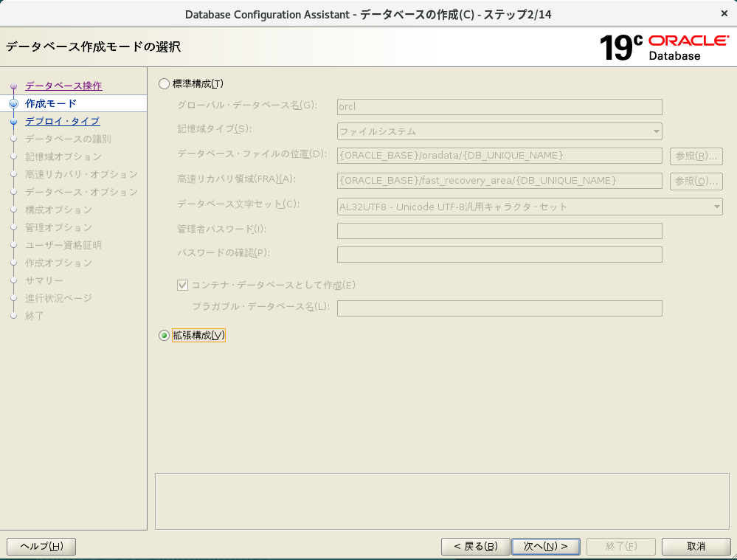Click 参照(R) next to database file location
This screenshot has height=560, width=737.
(696, 156)
